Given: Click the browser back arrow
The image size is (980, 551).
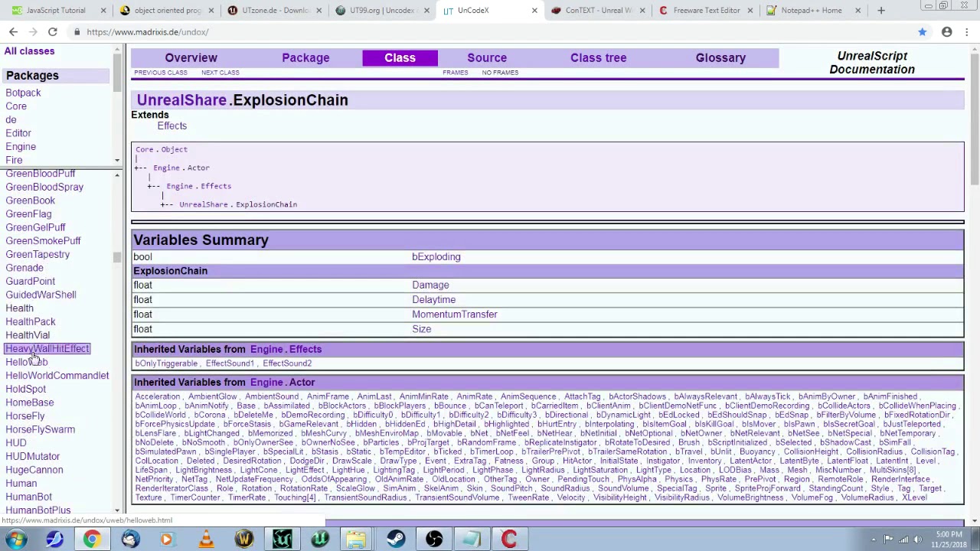Looking at the screenshot, I should click(13, 32).
